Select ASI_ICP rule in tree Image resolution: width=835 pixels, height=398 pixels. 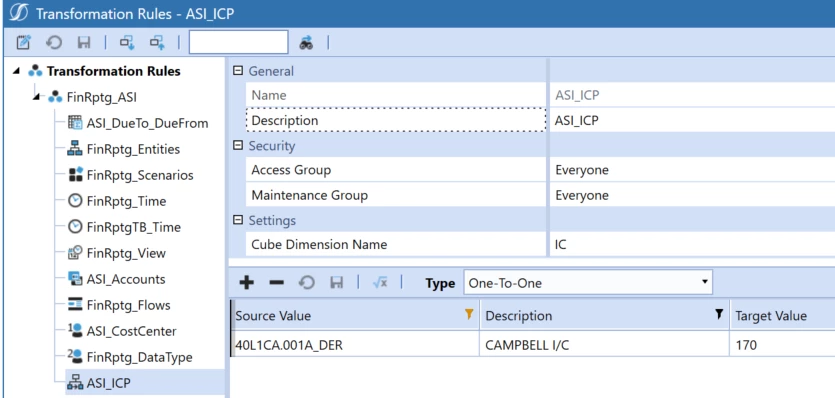tap(109, 383)
